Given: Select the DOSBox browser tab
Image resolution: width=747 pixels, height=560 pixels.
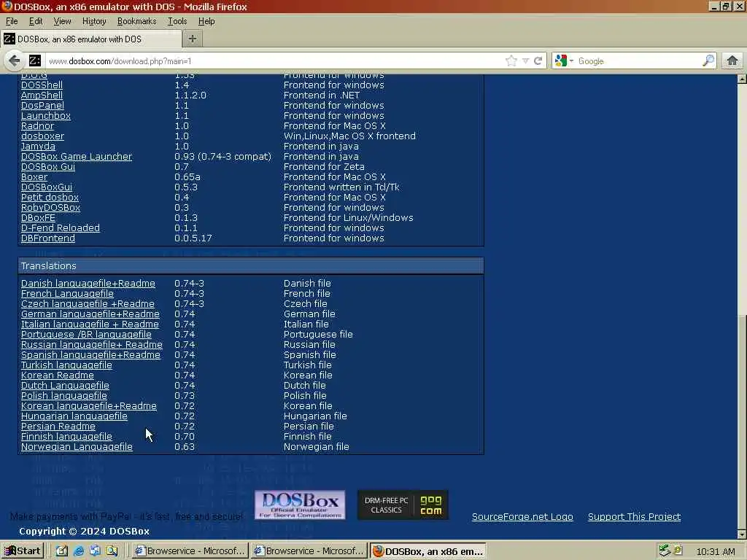Looking at the screenshot, I should tap(91, 39).
